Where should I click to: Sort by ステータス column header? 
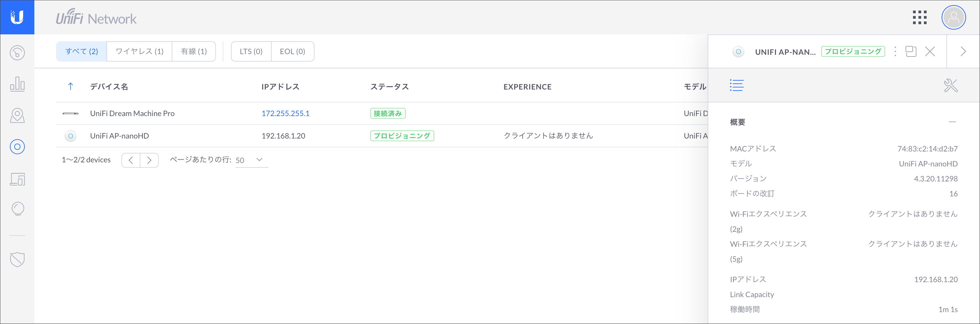click(390, 87)
